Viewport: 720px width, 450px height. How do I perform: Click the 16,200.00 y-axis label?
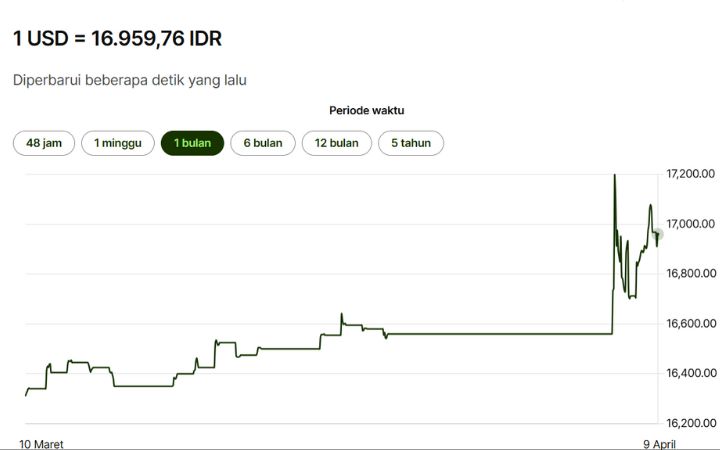click(691, 423)
